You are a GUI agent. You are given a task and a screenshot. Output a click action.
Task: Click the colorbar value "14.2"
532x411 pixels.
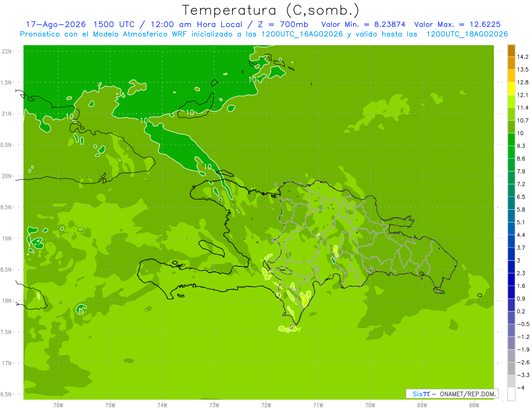click(x=523, y=57)
